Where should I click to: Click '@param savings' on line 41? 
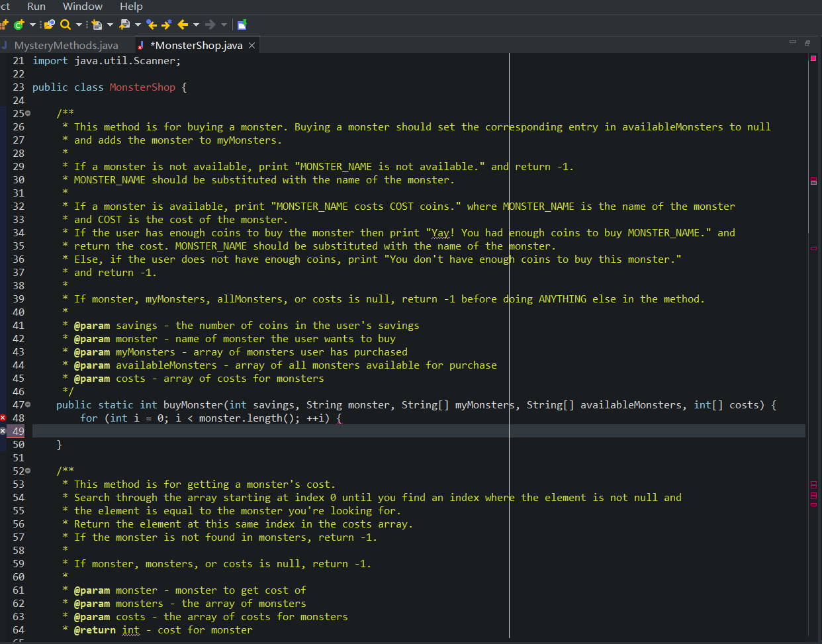pyautogui.click(x=116, y=325)
